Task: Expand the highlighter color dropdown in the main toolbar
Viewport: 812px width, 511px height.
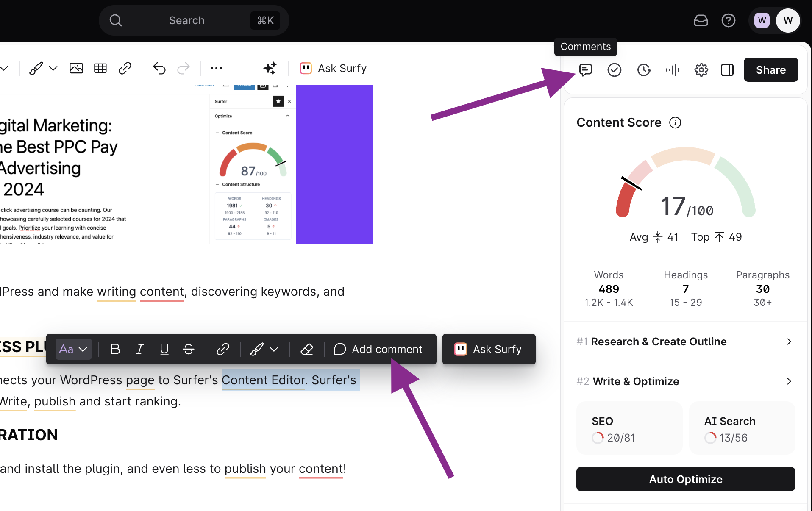Action: [53, 68]
